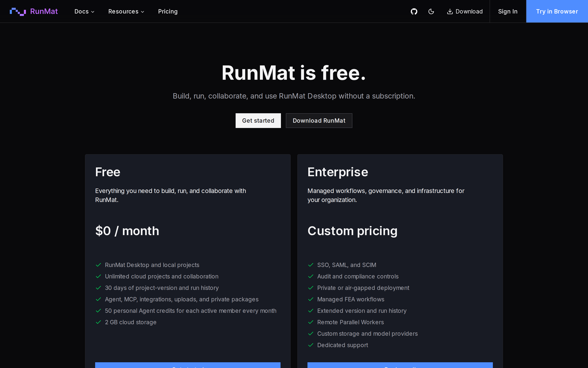This screenshot has height=368, width=588.
Task: Click the Enterprise plan description paragraph
Action: tap(386, 195)
